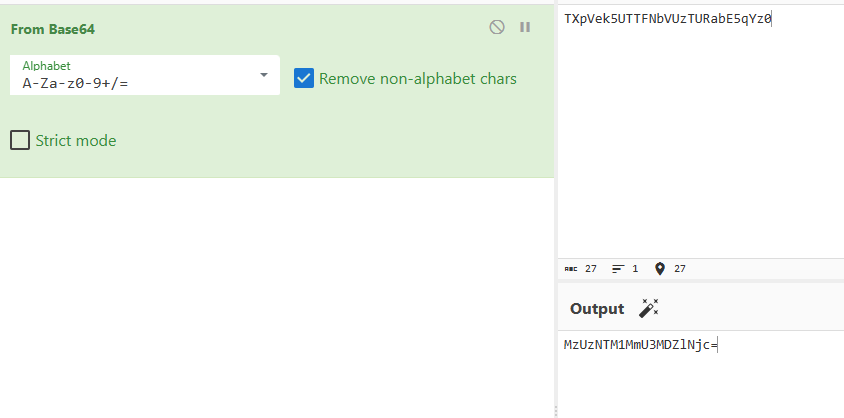Click the decoded output text line
The height and width of the screenshot is (418, 844).
[641, 345]
